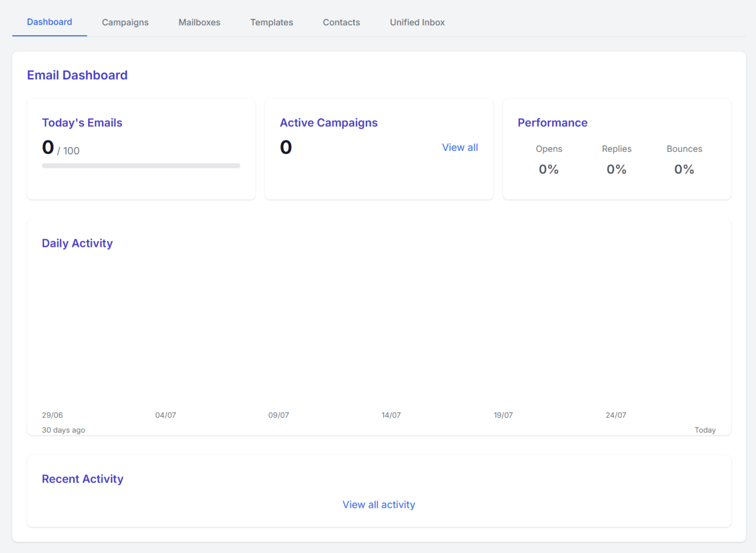Open the Dashboard tab

pyautogui.click(x=50, y=22)
